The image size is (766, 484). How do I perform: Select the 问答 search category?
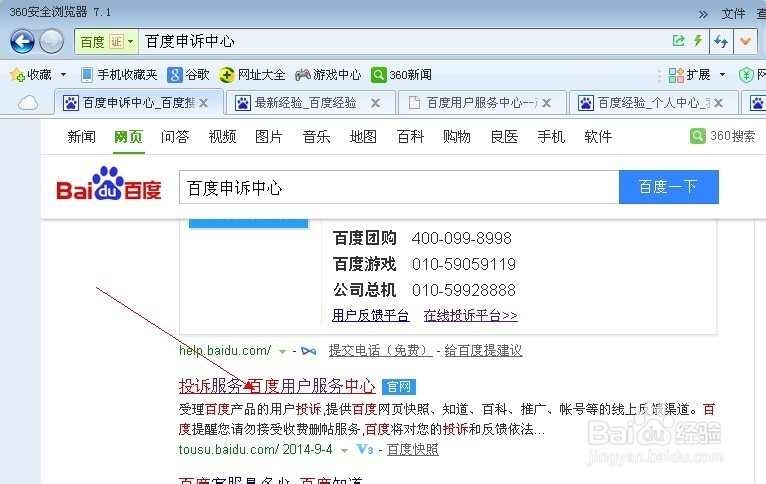coord(175,137)
